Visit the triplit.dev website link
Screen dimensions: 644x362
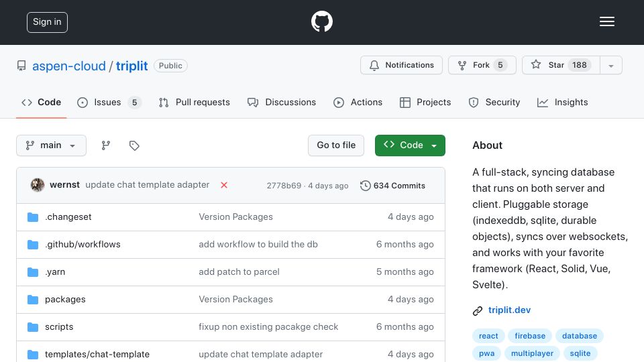[x=509, y=310]
